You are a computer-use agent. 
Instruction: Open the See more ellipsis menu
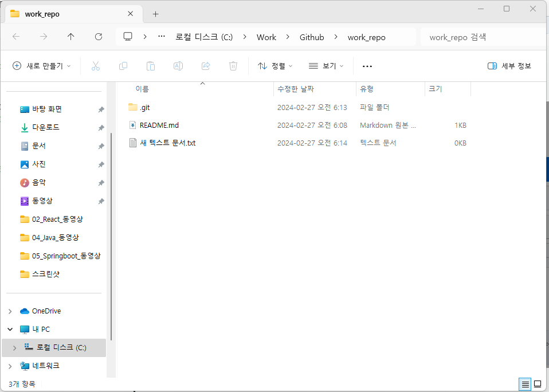367,66
